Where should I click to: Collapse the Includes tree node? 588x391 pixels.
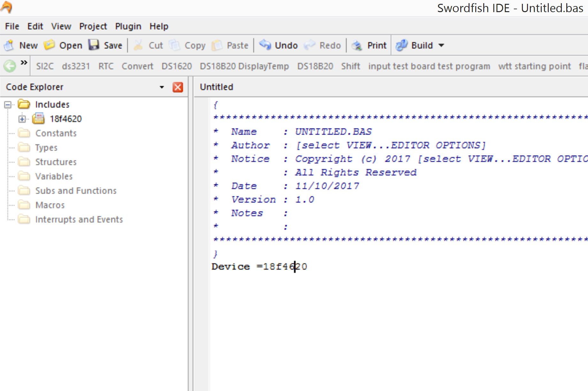[x=8, y=104]
